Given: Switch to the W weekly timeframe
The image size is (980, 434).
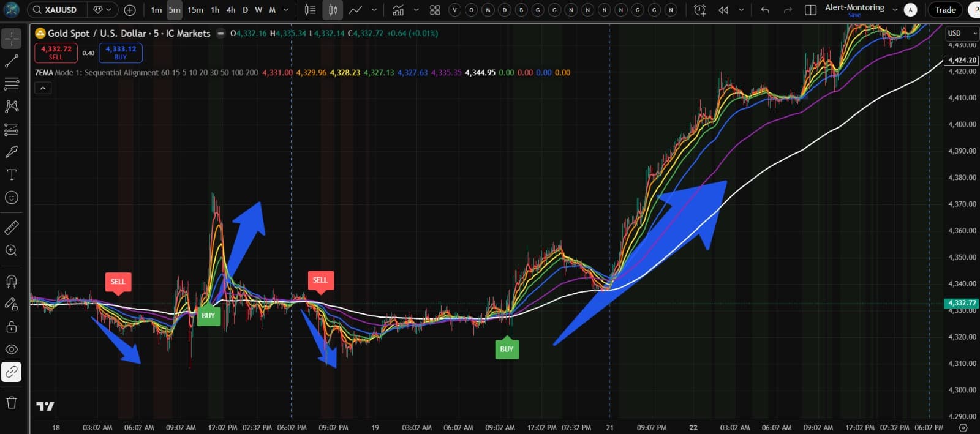Looking at the screenshot, I should point(258,10).
